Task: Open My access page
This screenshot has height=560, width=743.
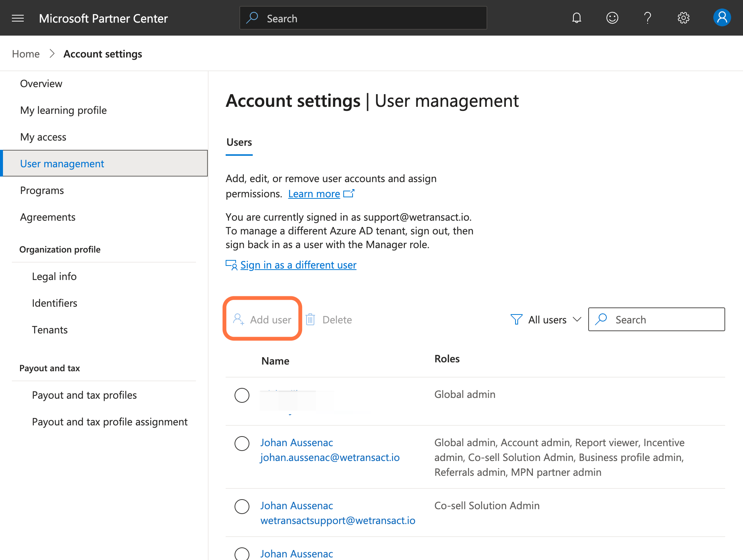Action: (43, 137)
